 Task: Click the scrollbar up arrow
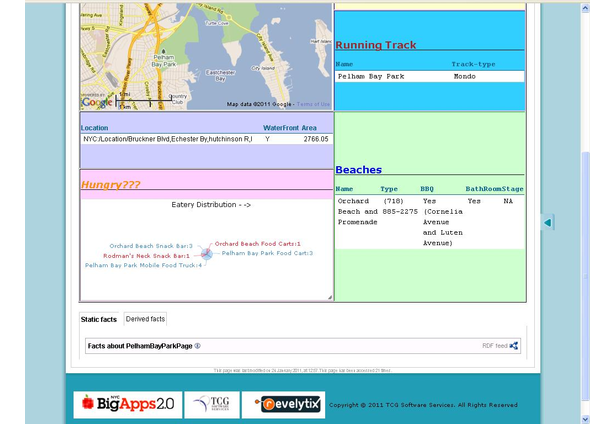585,8
